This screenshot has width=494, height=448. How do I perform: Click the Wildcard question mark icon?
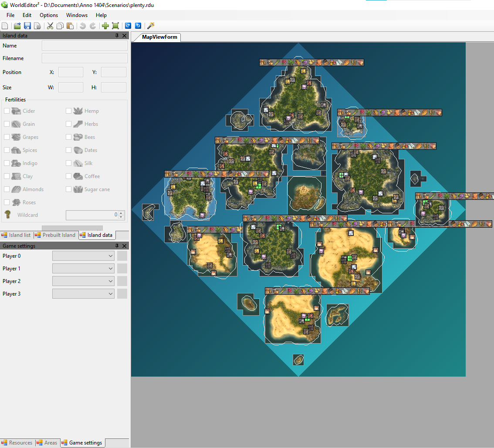(8, 214)
